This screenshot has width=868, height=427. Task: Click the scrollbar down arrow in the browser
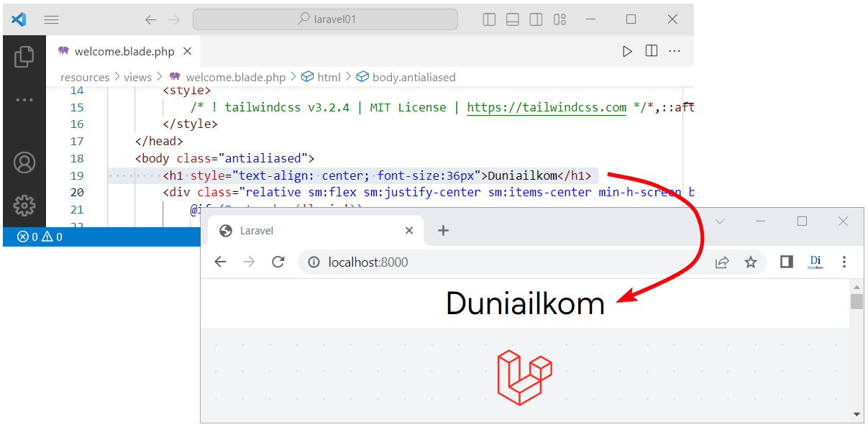click(x=856, y=415)
